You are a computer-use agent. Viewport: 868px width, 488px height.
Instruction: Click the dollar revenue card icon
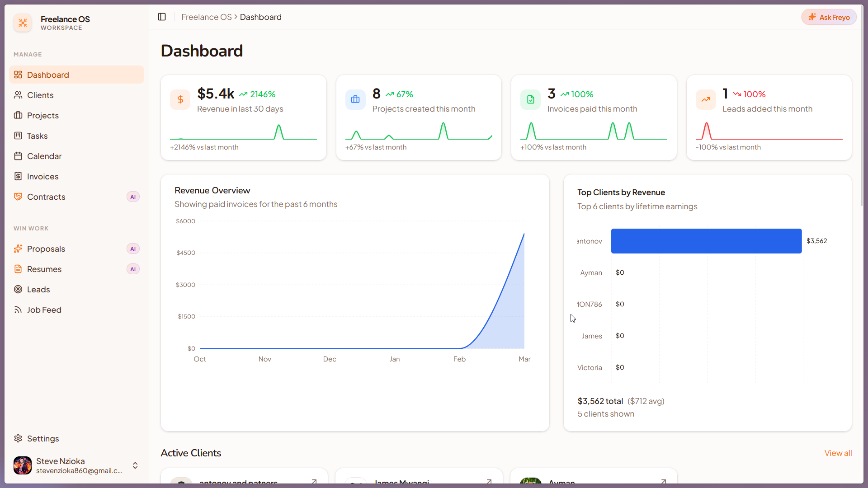coord(180,100)
